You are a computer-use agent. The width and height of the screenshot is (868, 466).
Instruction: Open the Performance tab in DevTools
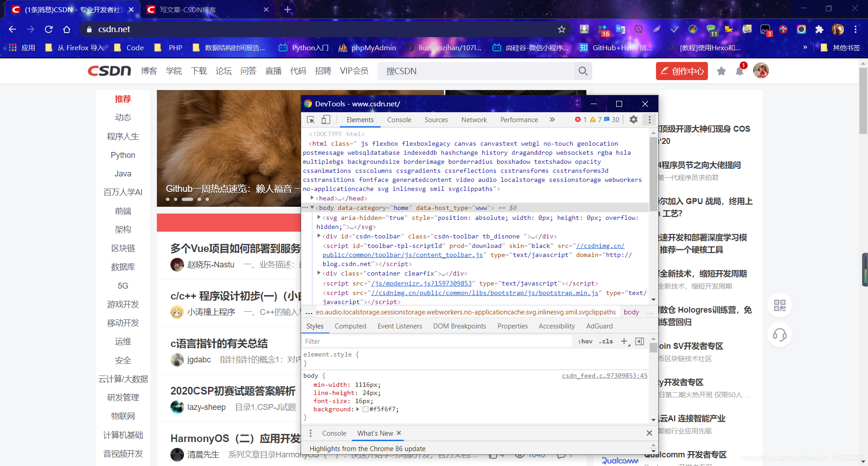(x=519, y=120)
